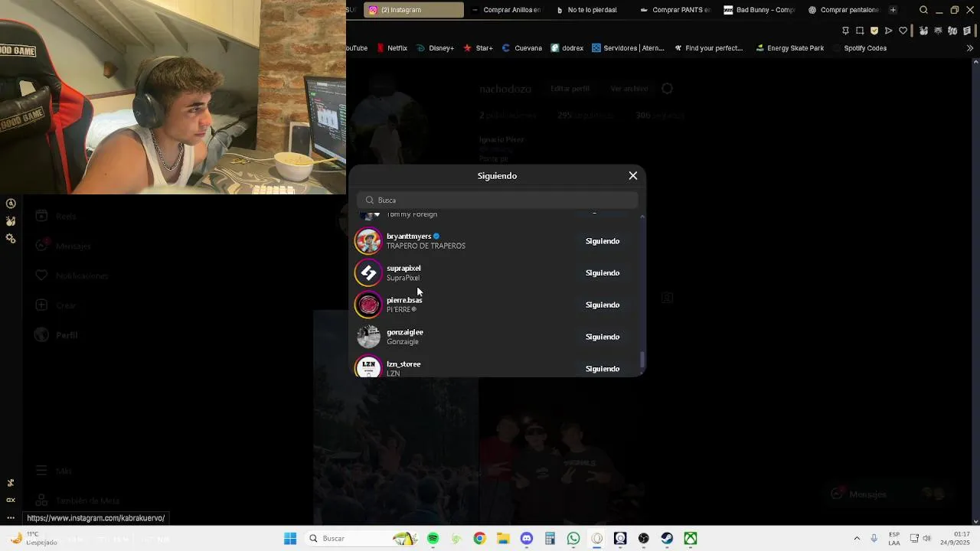This screenshot has height=551, width=980.
Task: Click the following list scrollbar thumb
Action: click(642, 359)
